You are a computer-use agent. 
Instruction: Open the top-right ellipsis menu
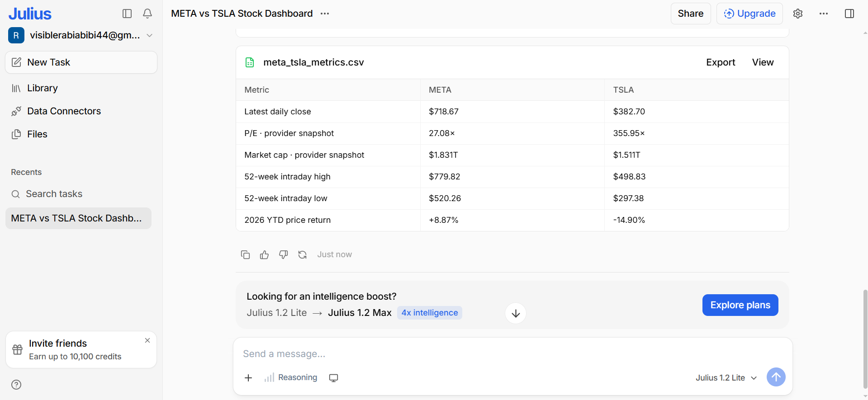[x=824, y=14]
